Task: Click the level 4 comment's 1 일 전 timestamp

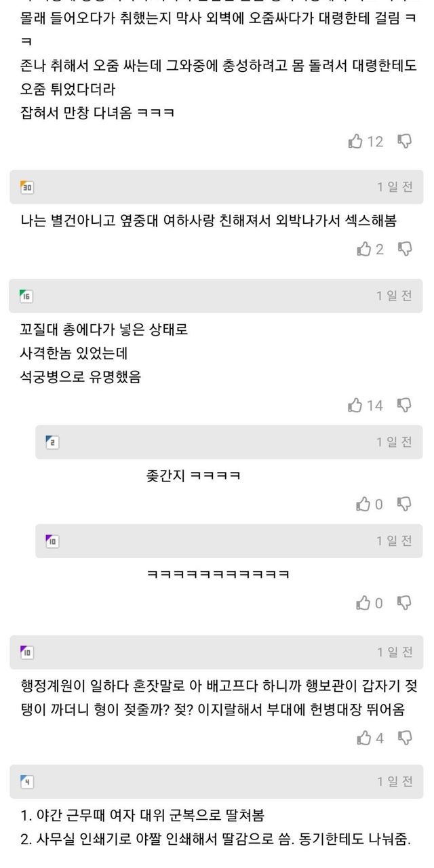Action: (x=395, y=781)
